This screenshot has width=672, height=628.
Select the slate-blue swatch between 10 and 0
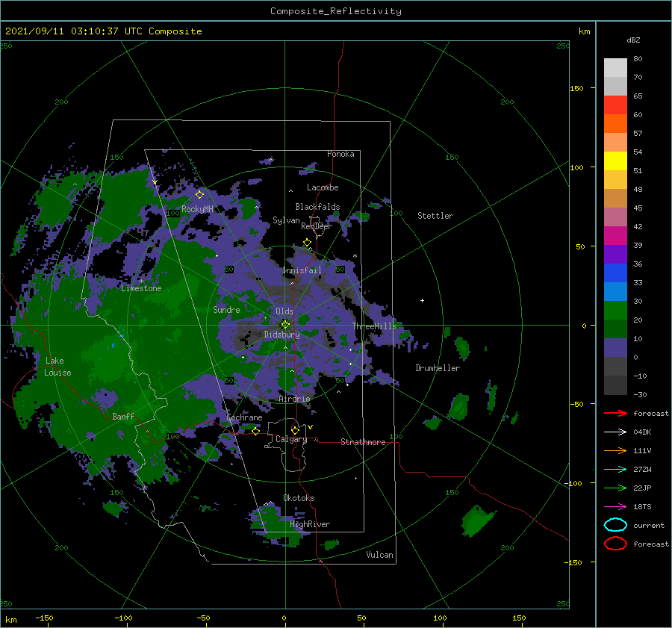pos(615,348)
